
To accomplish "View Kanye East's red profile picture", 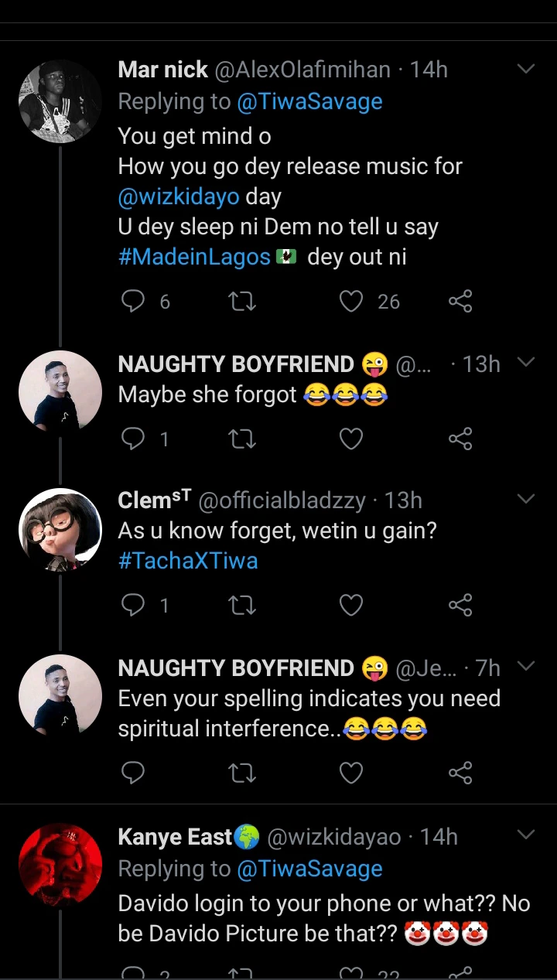I will pyautogui.click(x=60, y=865).
